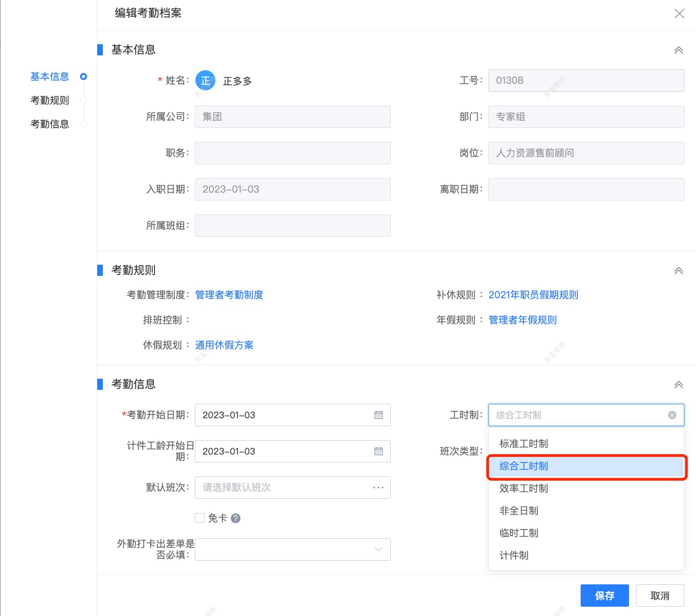The height and width of the screenshot is (616, 696).
Task: Jump to 考勤规则 in side navigation
Action: [50, 100]
